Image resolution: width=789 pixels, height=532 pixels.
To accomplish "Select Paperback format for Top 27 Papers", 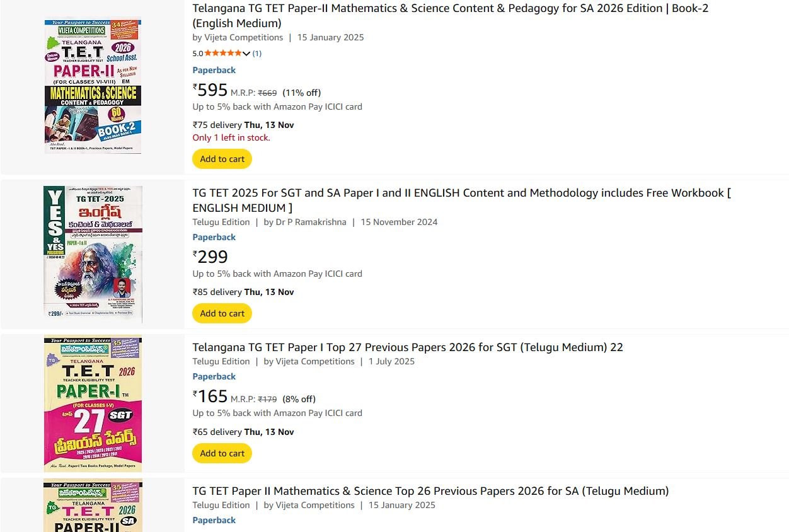I will click(x=214, y=376).
